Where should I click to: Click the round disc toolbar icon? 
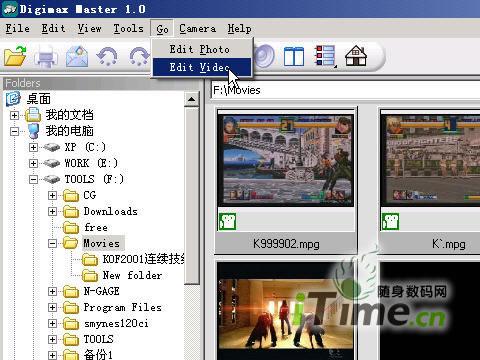[x=265, y=56]
